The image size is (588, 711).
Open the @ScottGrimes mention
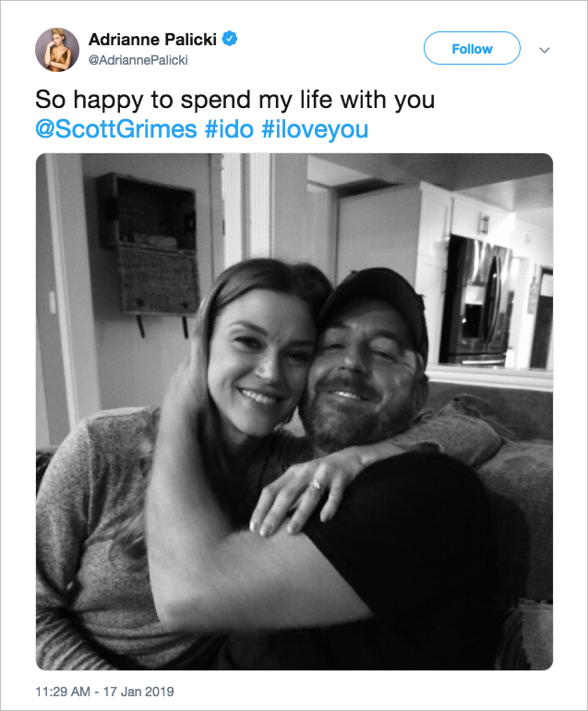(116, 128)
